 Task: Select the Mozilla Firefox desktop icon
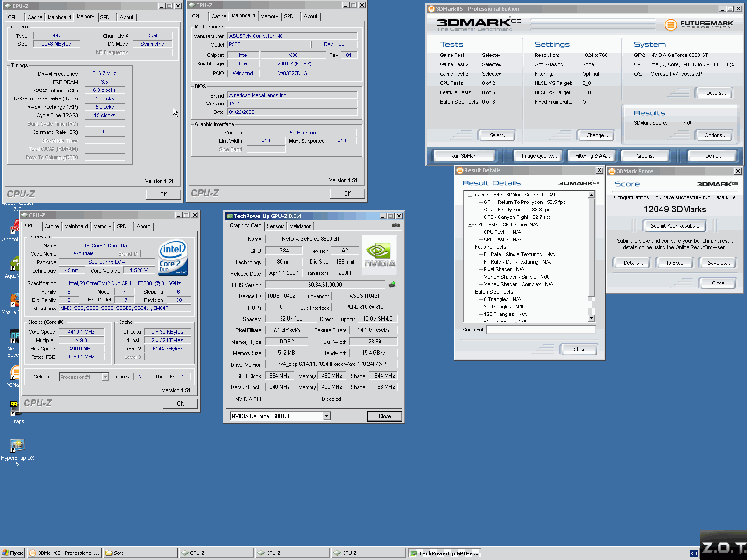pyautogui.click(x=10, y=303)
